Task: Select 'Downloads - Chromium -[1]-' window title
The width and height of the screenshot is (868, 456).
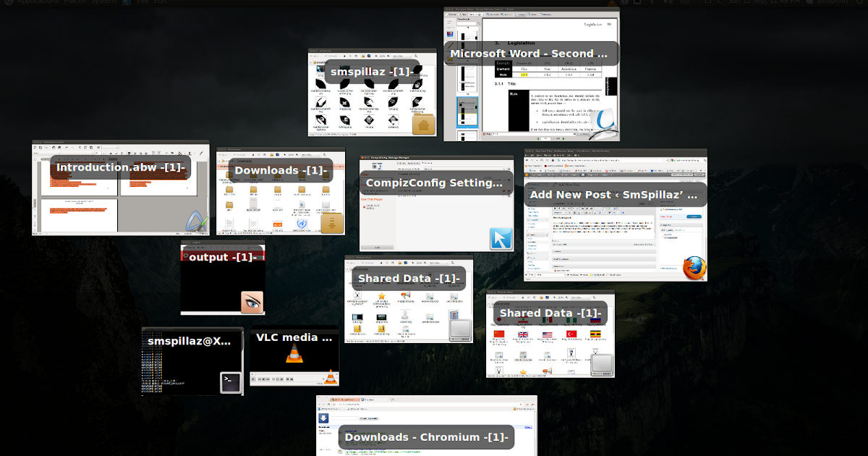Action: 427,436
